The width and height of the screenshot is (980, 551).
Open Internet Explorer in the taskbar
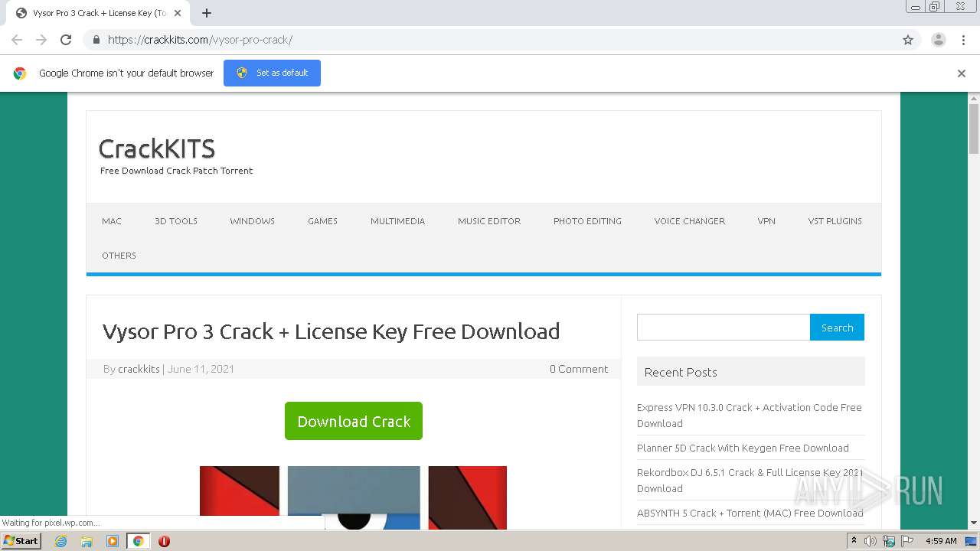60,541
